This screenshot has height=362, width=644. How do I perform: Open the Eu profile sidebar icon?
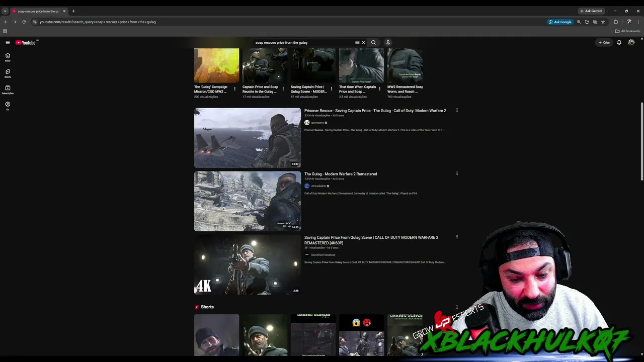pos(8,106)
